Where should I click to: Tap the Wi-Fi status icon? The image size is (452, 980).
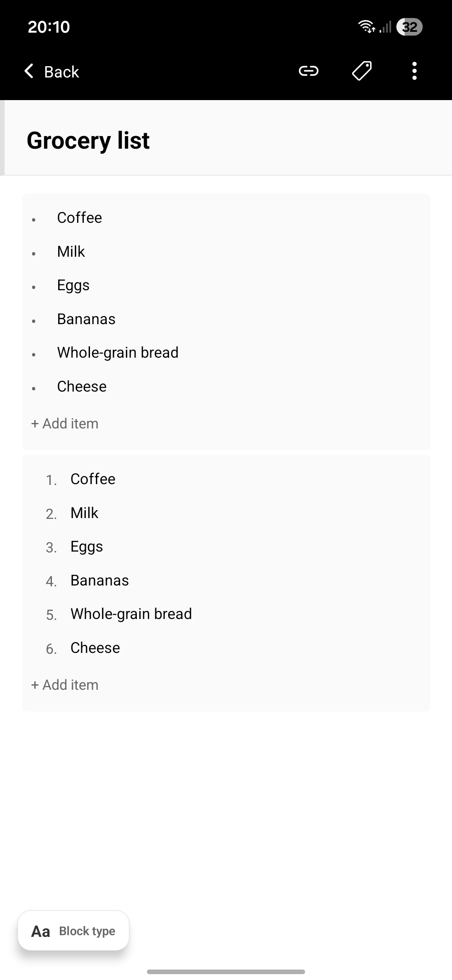click(367, 27)
